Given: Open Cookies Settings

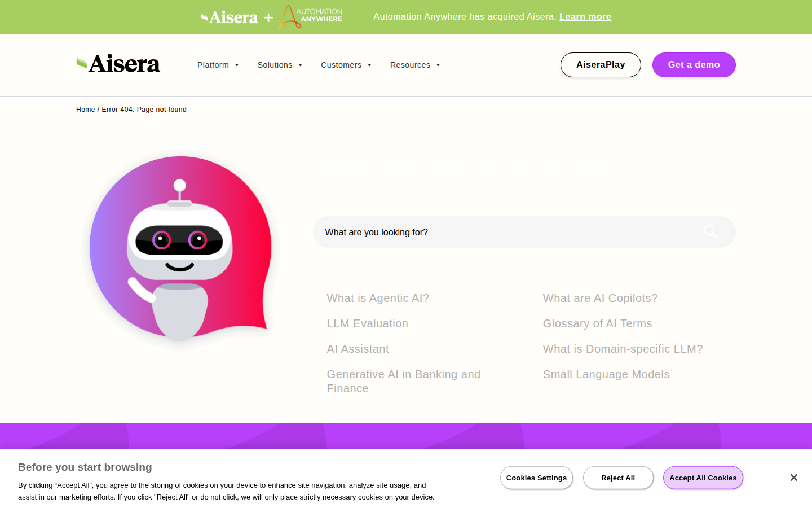Looking at the screenshot, I should pos(536,478).
